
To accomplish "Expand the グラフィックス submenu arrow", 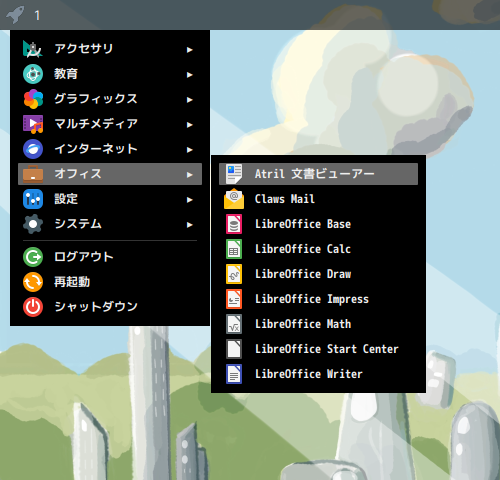I will (189, 100).
